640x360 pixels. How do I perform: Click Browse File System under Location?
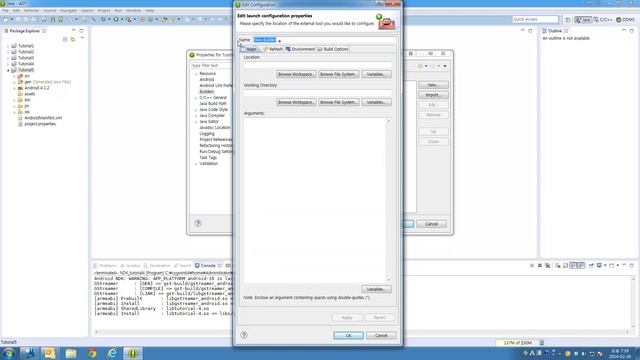pyautogui.click(x=339, y=74)
